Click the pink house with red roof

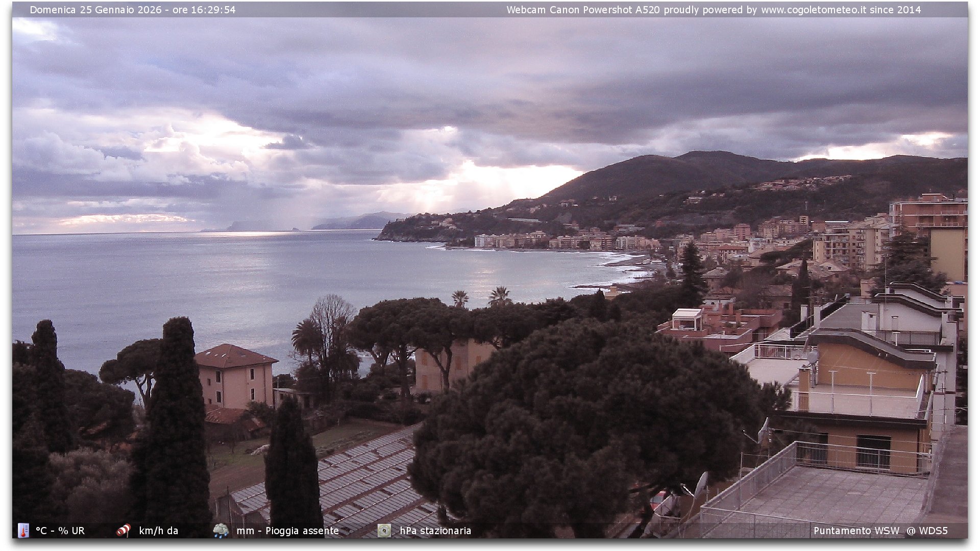click(235, 378)
